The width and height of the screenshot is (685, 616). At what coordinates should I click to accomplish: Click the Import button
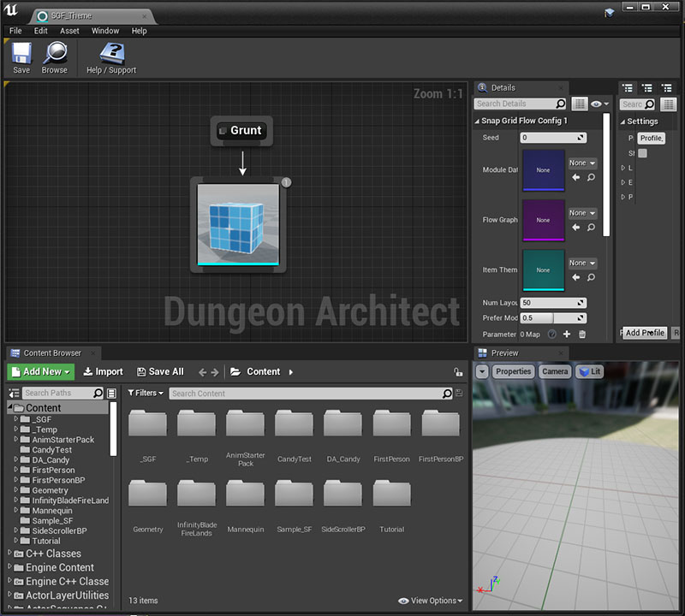[x=103, y=371]
